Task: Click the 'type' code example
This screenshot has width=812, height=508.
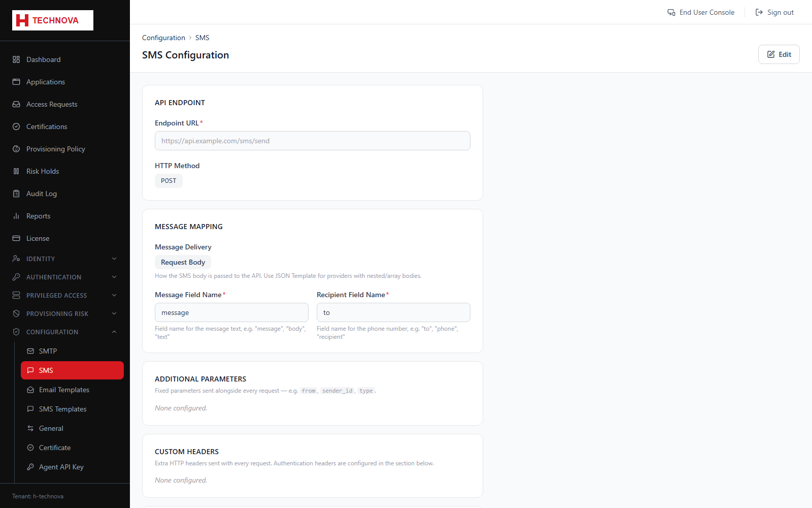Action: click(x=366, y=391)
